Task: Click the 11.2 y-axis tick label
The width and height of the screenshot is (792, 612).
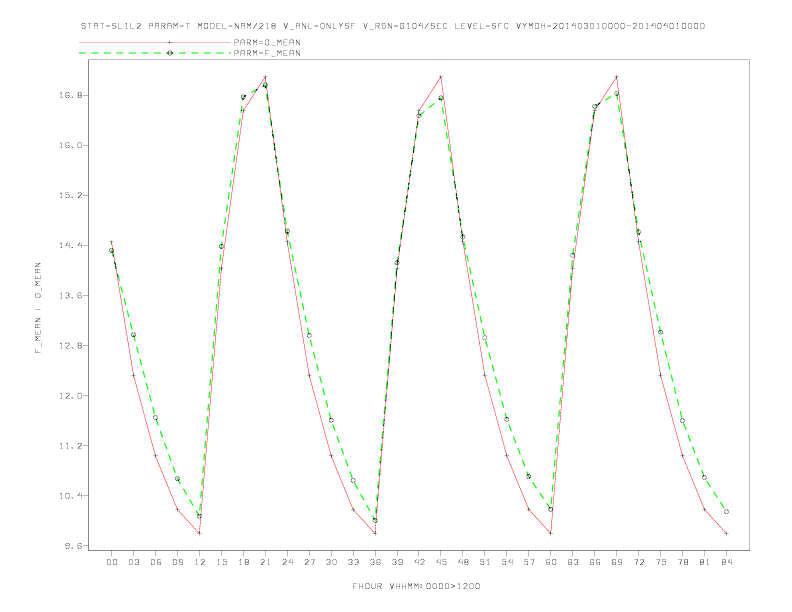Action: (70, 445)
